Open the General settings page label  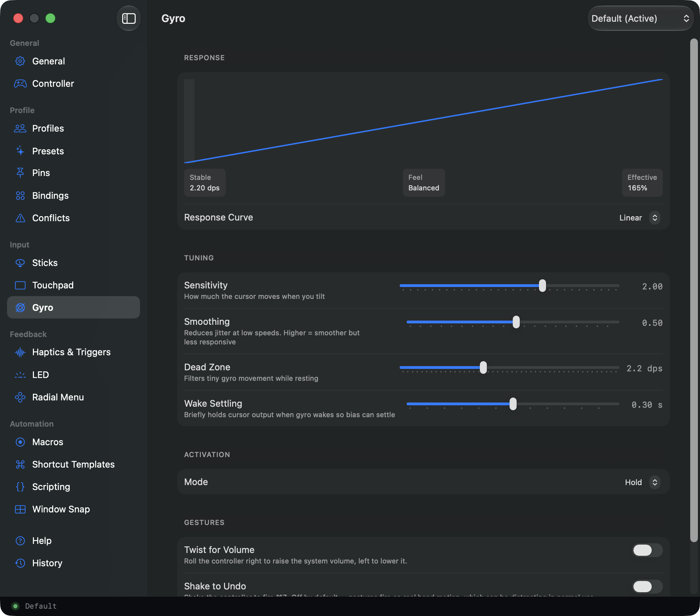[49, 61]
